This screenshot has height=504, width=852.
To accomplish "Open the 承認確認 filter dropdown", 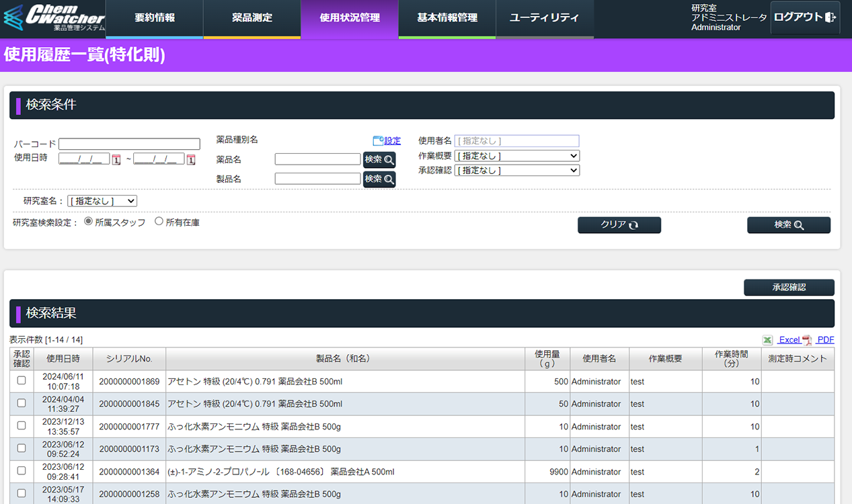I will [516, 171].
